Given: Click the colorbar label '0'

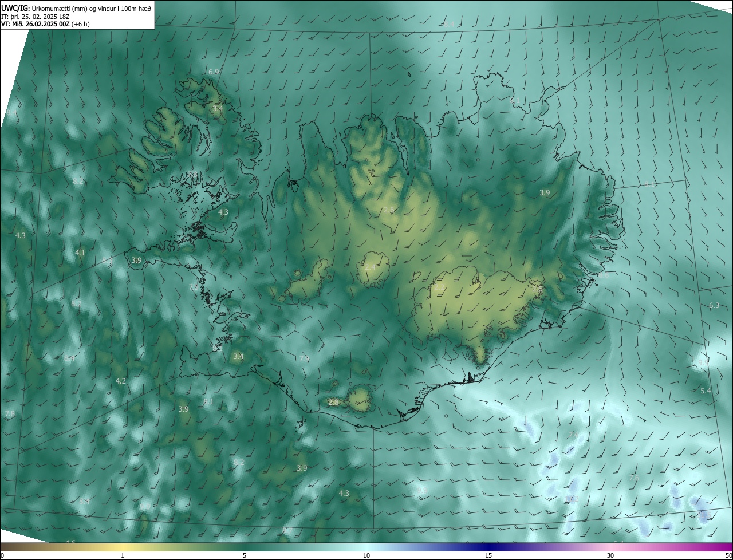Looking at the screenshot, I should tap(2, 556).
